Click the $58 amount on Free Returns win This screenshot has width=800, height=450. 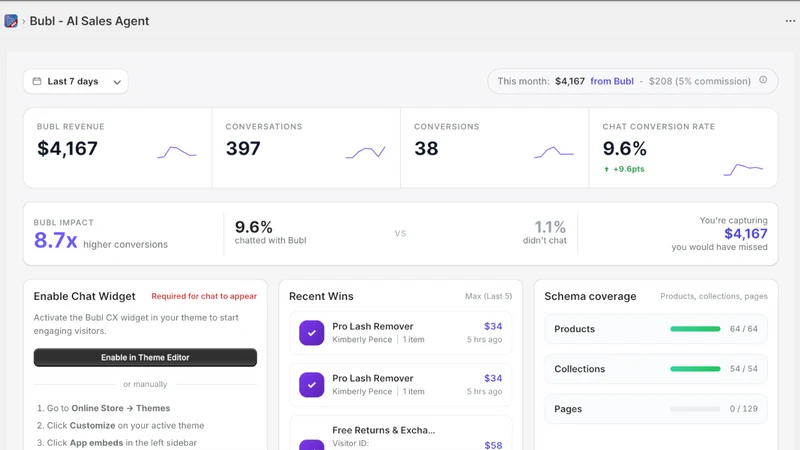tap(493, 445)
